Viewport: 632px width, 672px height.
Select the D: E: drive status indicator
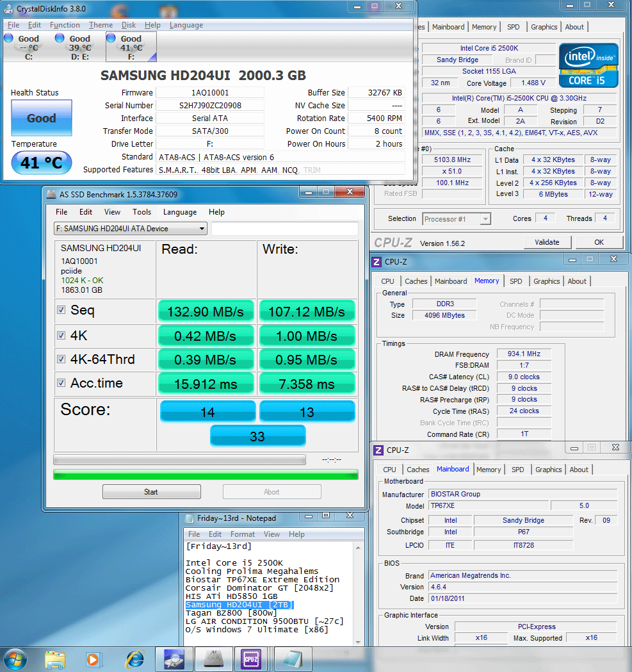[x=78, y=47]
